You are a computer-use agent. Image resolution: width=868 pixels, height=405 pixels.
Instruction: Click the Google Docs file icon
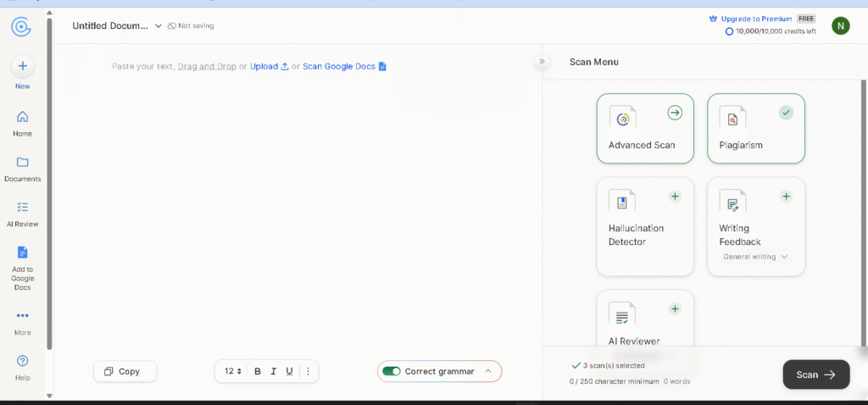pyautogui.click(x=382, y=66)
